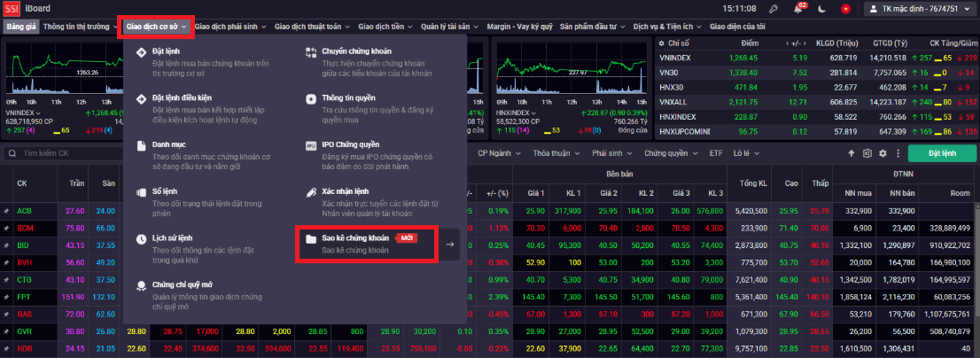
Task: Click the Lịch sử lệnh clock icon
Action: pos(141,238)
